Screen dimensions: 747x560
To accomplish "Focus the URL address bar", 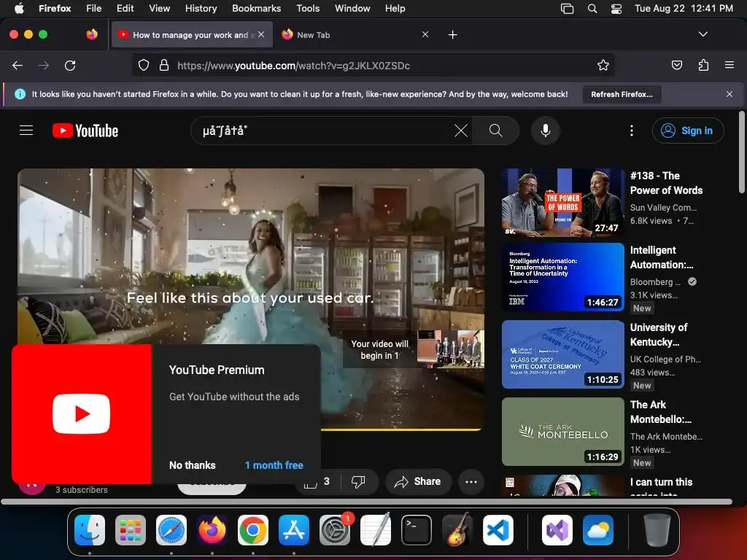I will click(373, 65).
